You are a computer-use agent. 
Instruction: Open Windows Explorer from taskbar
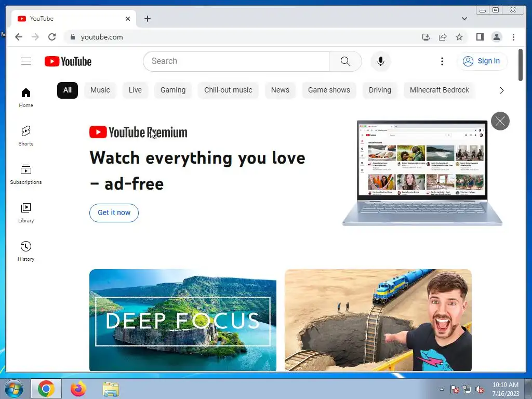(111, 389)
